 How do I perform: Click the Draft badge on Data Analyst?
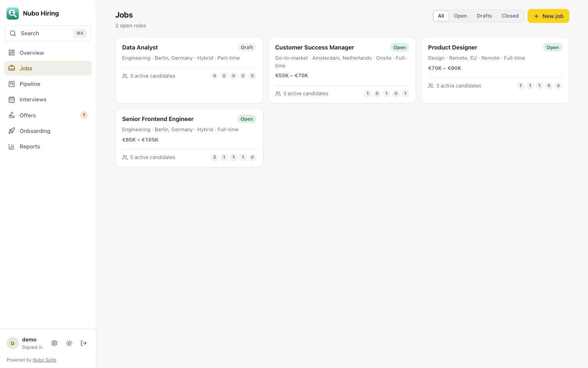pyautogui.click(x=247, y=47)
